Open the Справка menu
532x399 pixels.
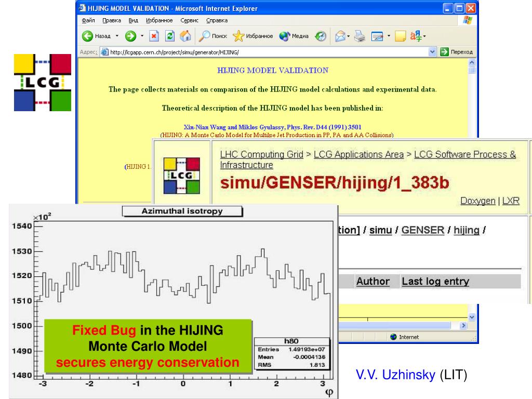coord(217,20)
